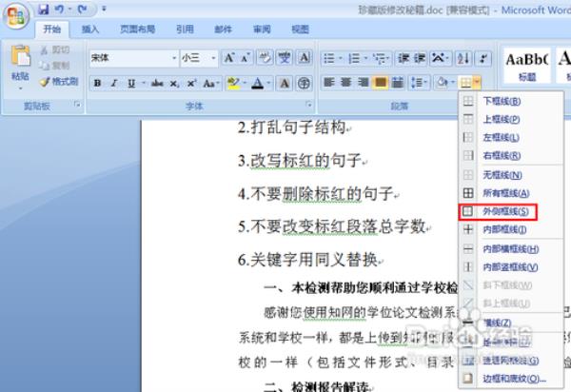Click the 粘贴 paste icon
Screen dimensions: 571x392
point(20,56)
